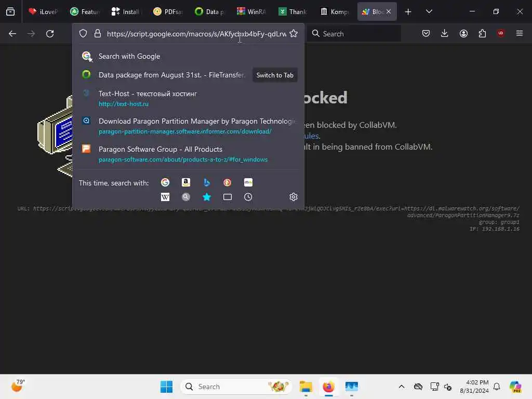
Task: Open the blue wave app in taskbar
Action: point(352,387)
